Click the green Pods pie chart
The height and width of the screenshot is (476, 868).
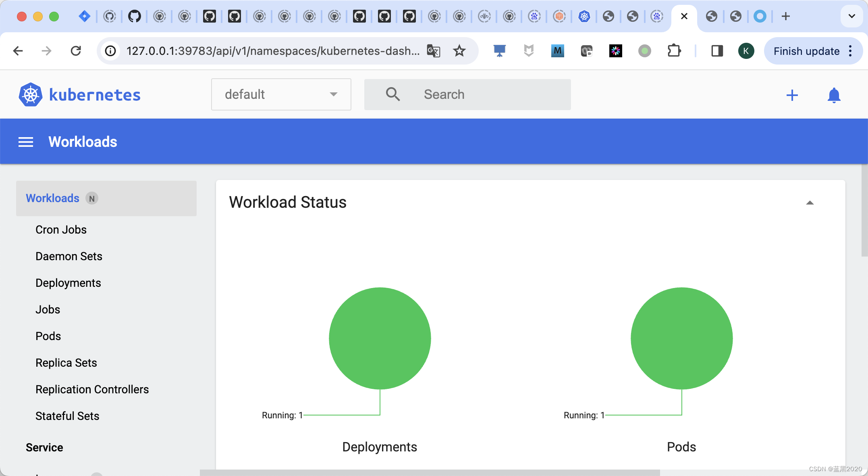681,338
